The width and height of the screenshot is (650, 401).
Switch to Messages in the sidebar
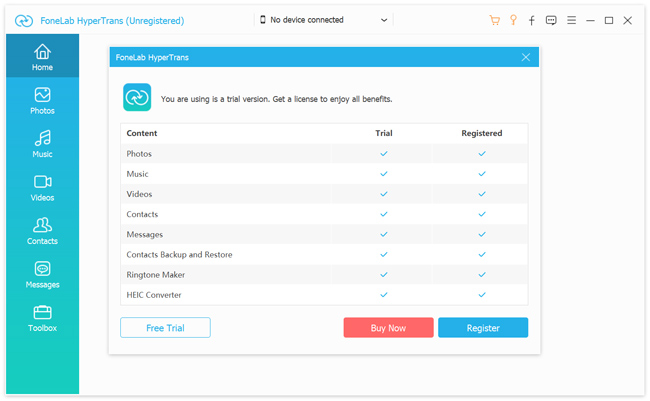42,275
